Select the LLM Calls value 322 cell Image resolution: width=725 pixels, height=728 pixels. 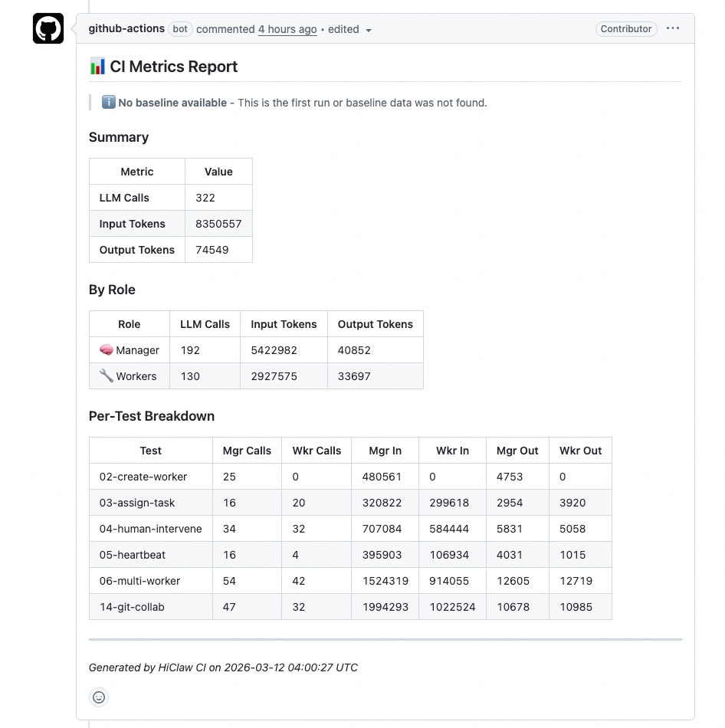pyautogui.click(x=218, y=197)
